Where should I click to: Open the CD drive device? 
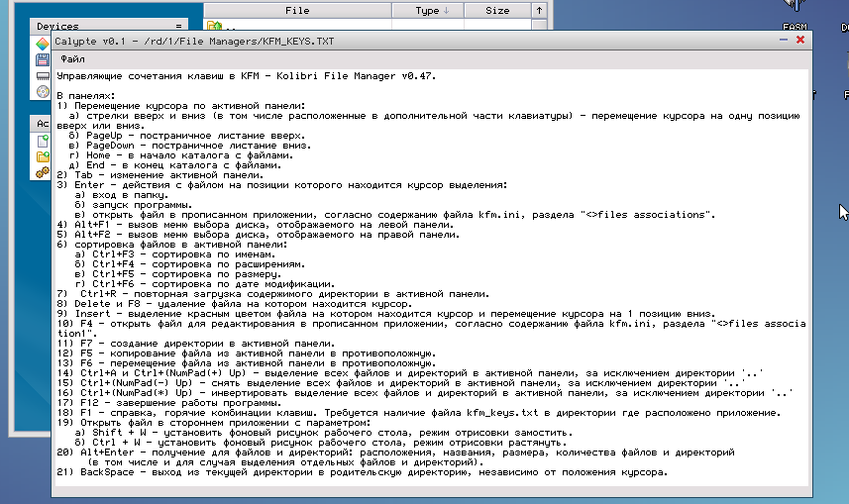[x=43, y=91]
